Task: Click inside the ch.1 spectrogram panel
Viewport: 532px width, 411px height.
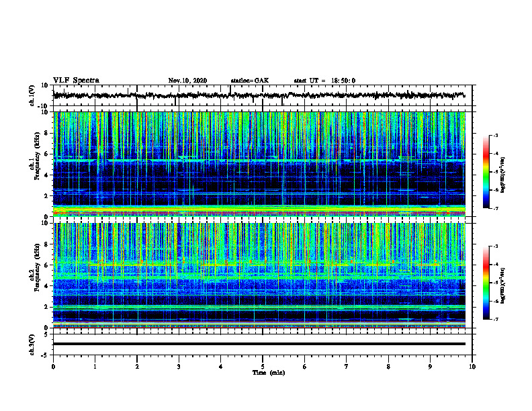Action: (x=259, y=164)
